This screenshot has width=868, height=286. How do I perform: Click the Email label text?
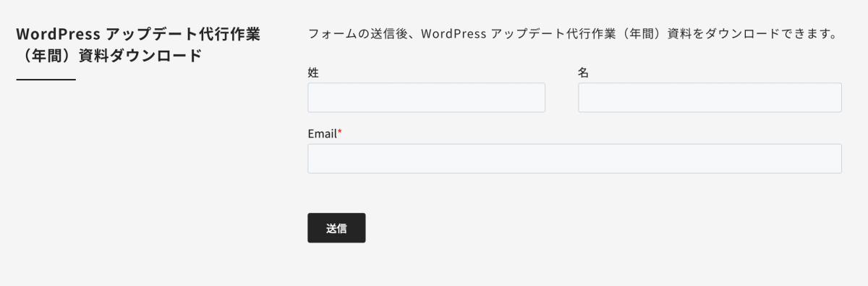click(323, 133)
